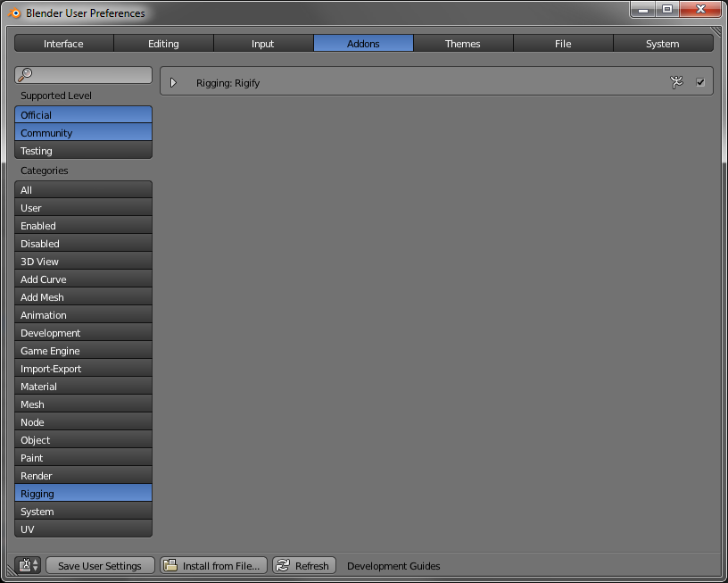Click the folder icon on Install from File
Screen dimensions: 728x583
170,565
